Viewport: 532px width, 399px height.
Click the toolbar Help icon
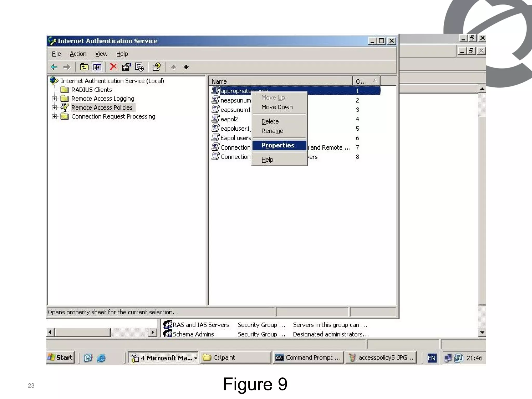point(156,67)
